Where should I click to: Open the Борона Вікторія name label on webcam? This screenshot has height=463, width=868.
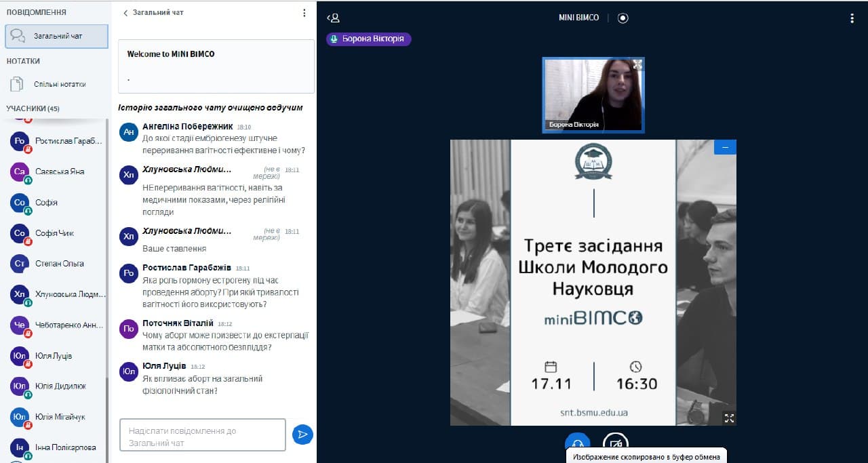pos(573,125)
